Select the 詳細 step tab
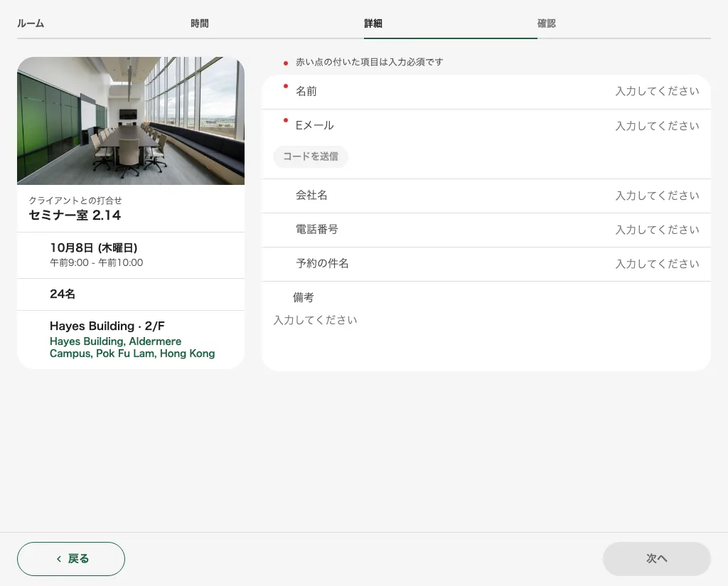The height and width of the screenshot is (586, 728). point(373,23)
